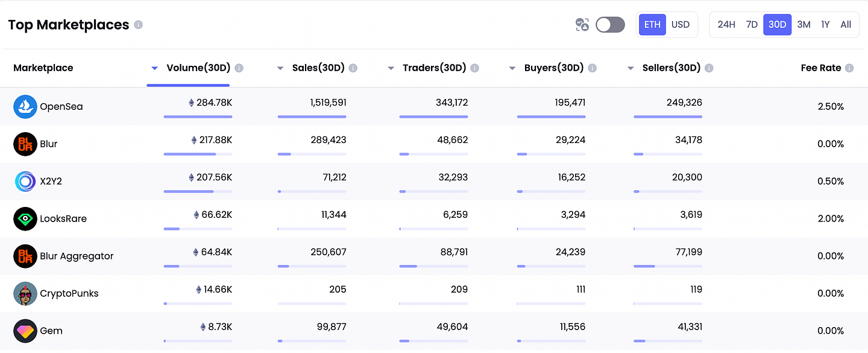Select USD currency option

point(681,25)
